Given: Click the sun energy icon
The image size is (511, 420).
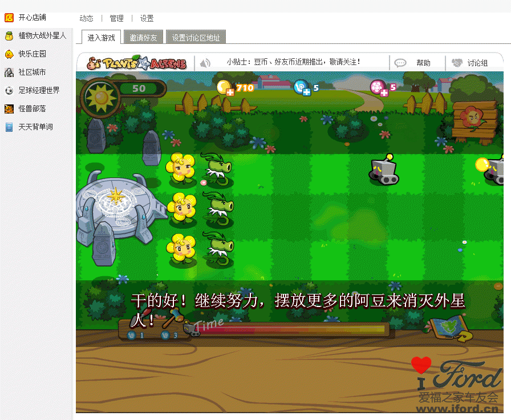Looking at the screenshot, I should pyautogui.click(x=100, y=98).
